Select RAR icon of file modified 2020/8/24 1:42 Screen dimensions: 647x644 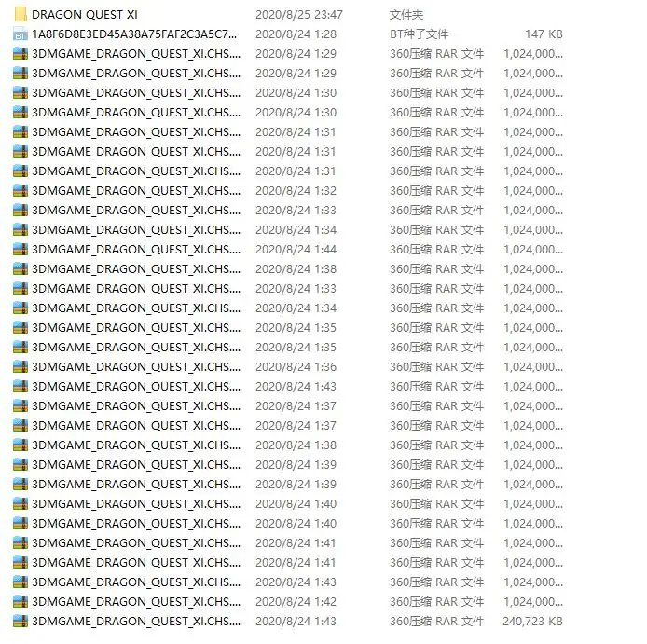pos(21,602)
